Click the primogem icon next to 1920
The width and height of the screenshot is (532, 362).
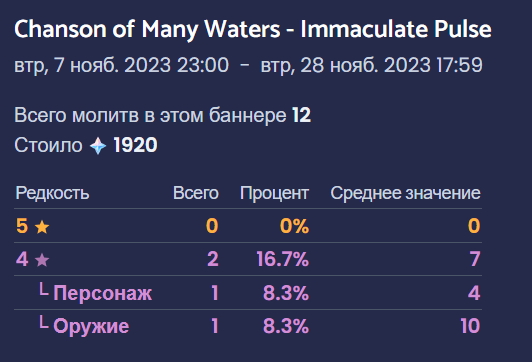click(98, 146)
